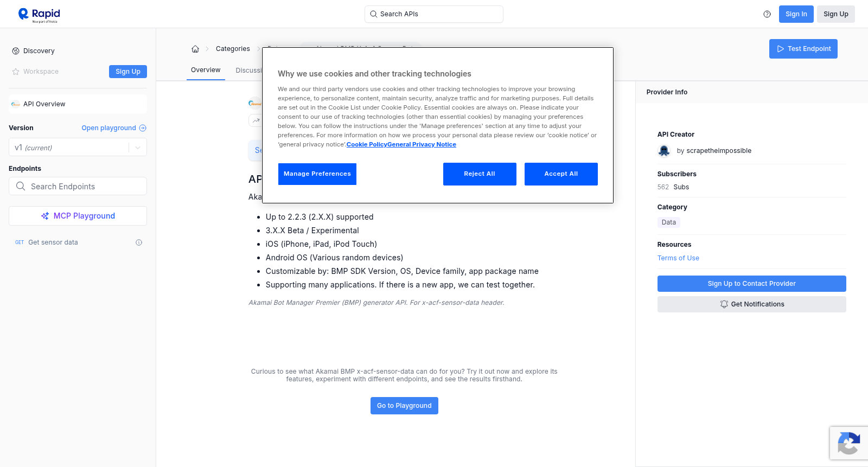The height and width of the screenshot is (467, 868).
Task: Expand the v1 (current) version dropdown
Action: tap(78, 148)
